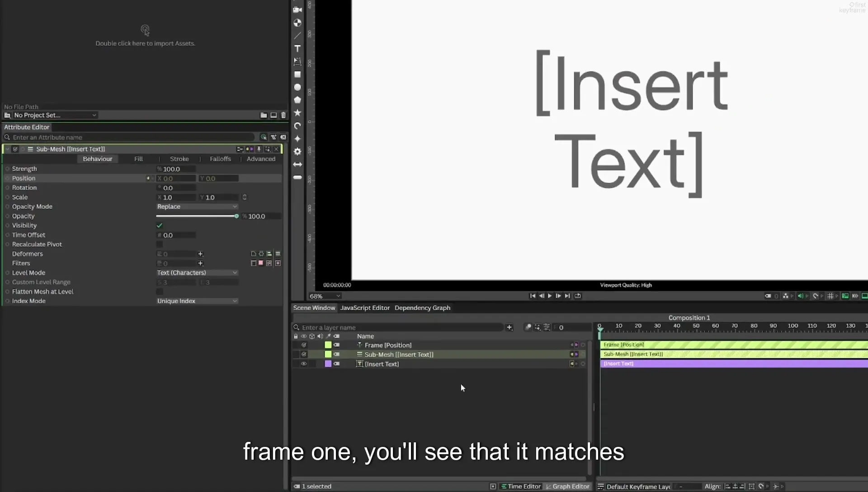
Task: Toggle visibility eye for [Insert Text] layer
Action: click(304, 364)
